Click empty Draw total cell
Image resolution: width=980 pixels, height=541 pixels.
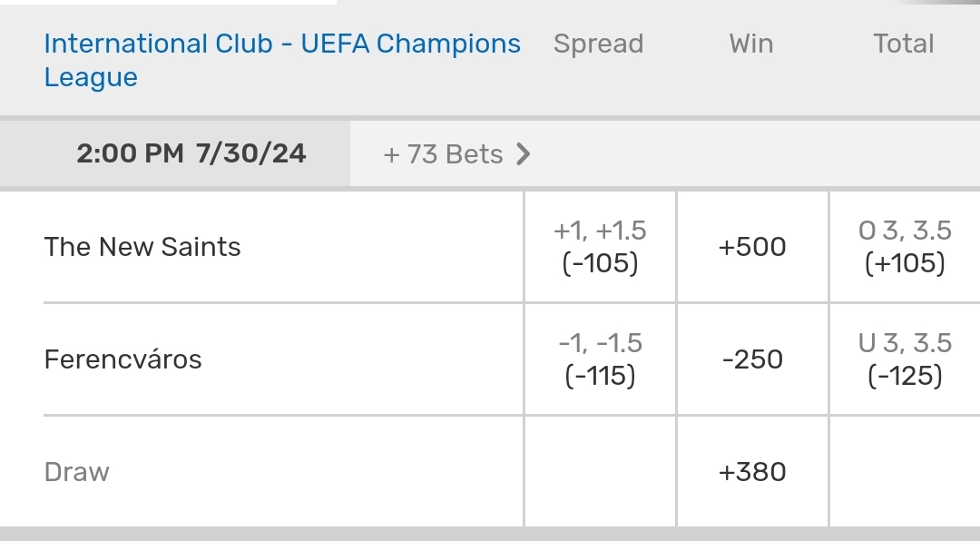(x=905, y=472)
